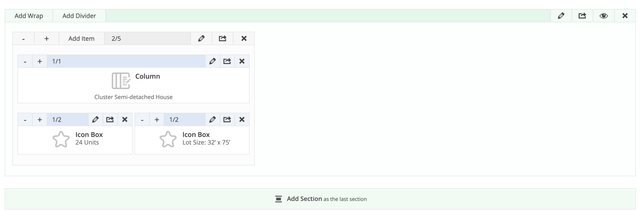This screenshot has width=644, height=218.
Task: Edit the Lot Size Icon Box
Action: tap(213, 120)
